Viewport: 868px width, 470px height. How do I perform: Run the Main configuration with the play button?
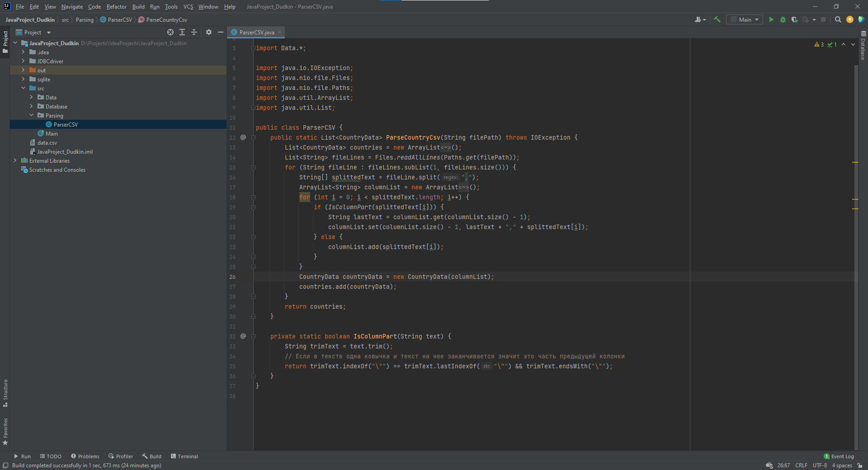[x=771, y=19]
